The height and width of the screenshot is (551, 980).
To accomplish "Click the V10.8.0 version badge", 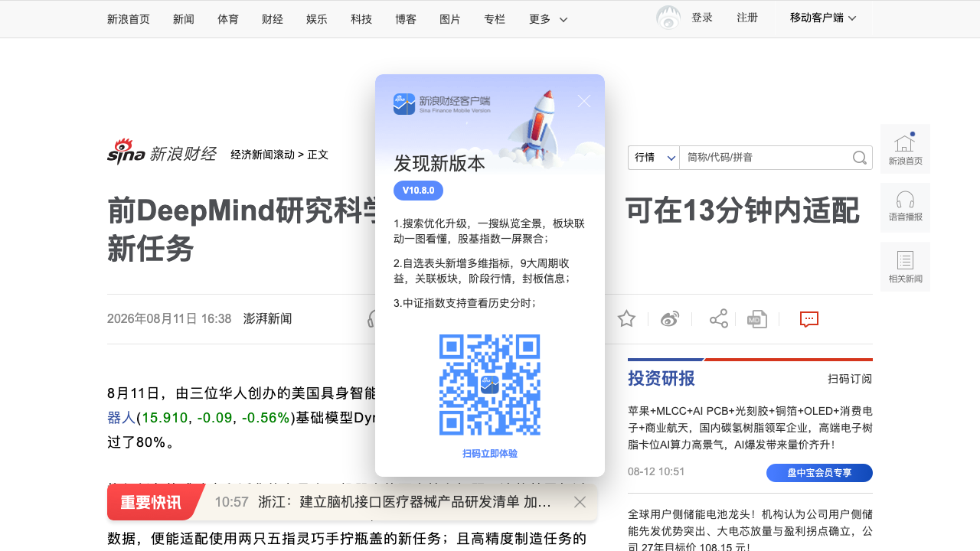I will click(418, 191).
